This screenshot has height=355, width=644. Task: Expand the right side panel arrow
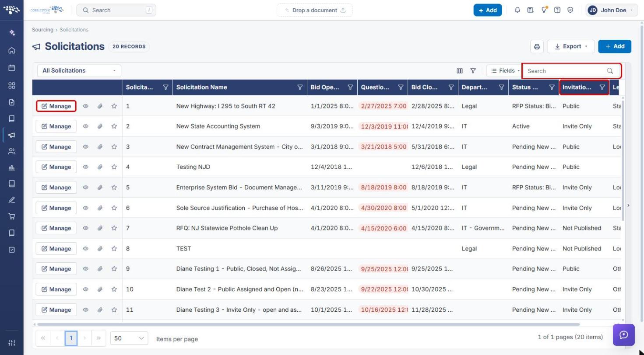pyautogui.click(x=628, y=205)
